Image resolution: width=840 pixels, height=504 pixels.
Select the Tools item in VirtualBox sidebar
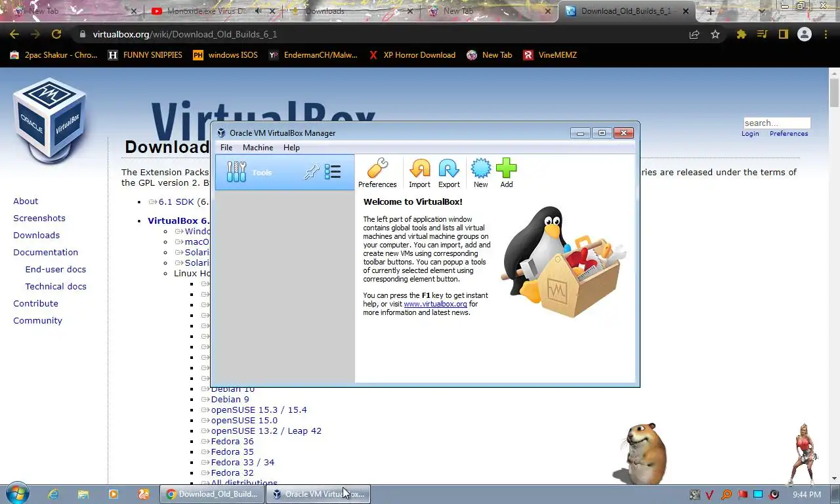tap(285, 173)
